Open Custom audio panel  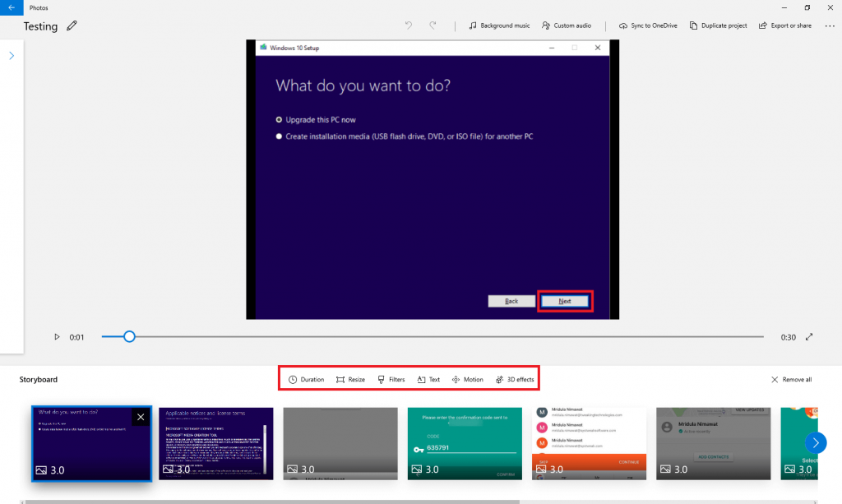click(567, 25)
